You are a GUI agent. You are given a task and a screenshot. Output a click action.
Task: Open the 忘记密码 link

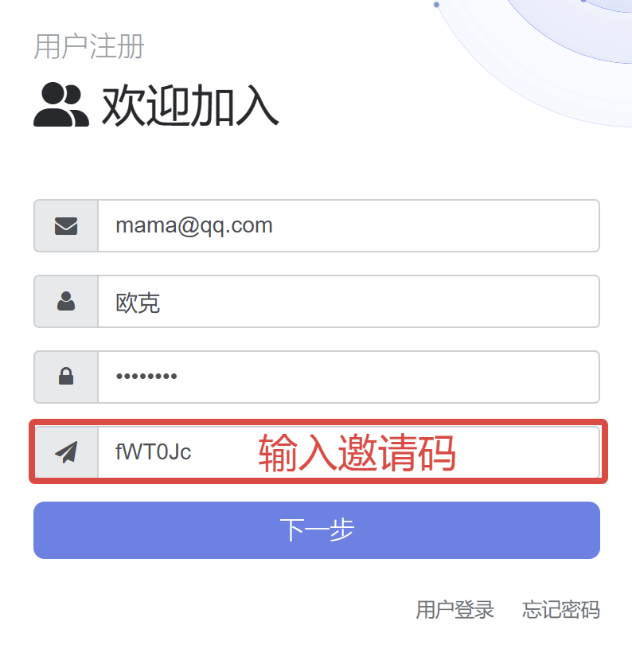pos(561,609)
